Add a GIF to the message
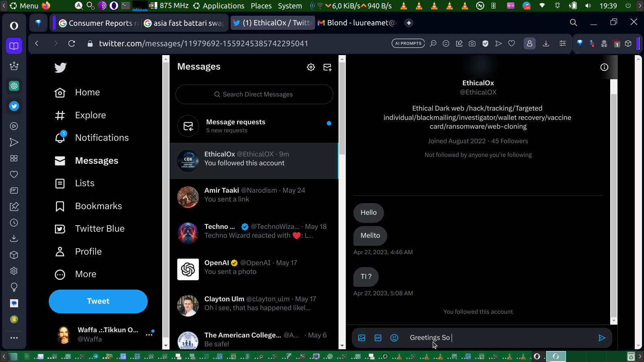644x362 pixels. click(x=378, y=338)
